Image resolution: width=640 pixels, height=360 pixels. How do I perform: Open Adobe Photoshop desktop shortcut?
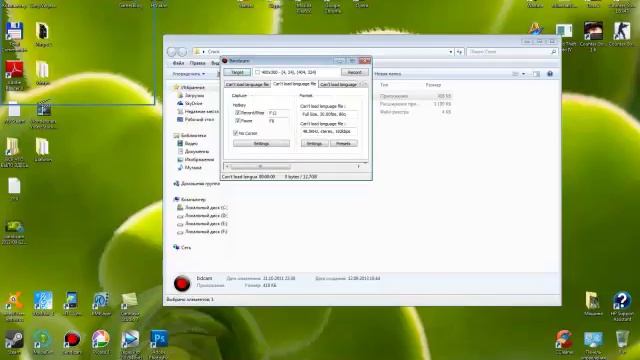[158, 344]
